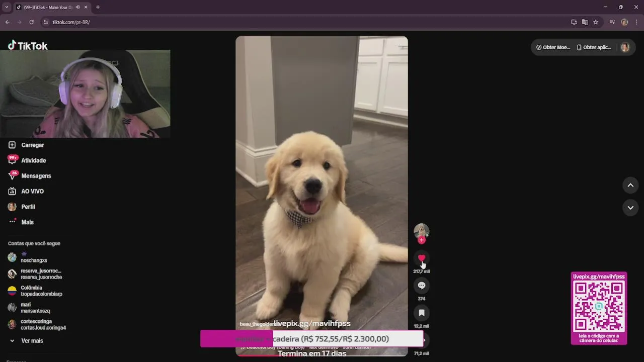
Task: Click the 374 comments count
Action: click(422, 299)
